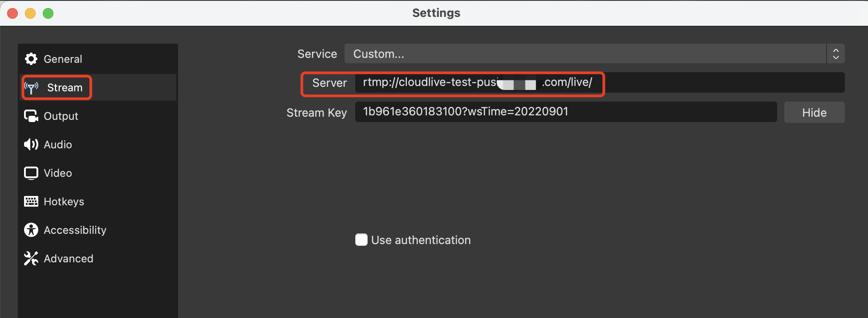The height and width of the screenshot is (318, 868).
Task: Click the Hotkeys keyboard icon
Action: 31,201
